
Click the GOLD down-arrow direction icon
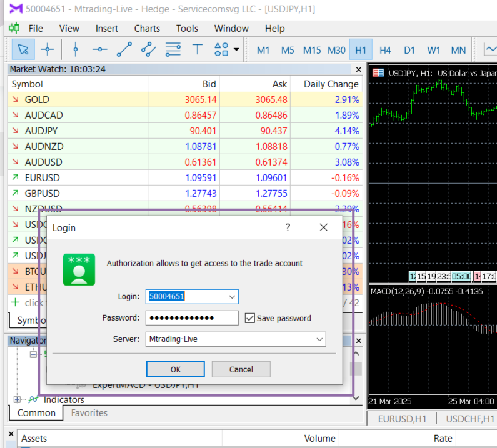point(15,99)
